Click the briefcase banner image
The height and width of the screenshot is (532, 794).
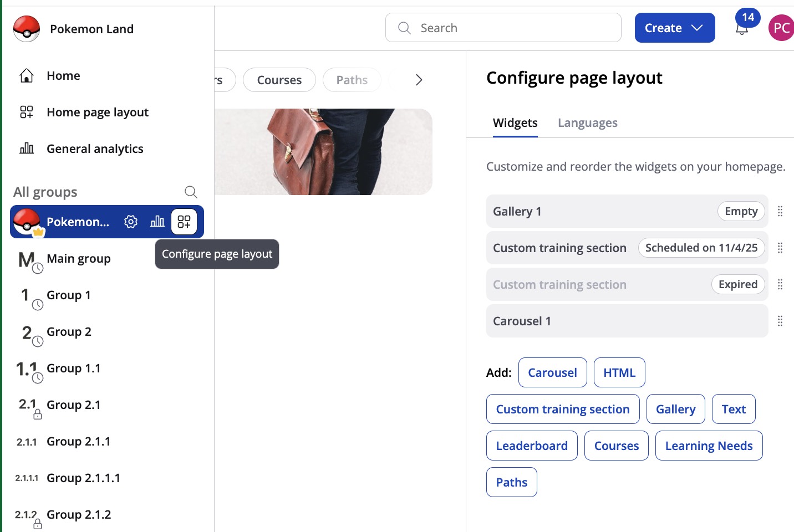click(x=323, y=152)
